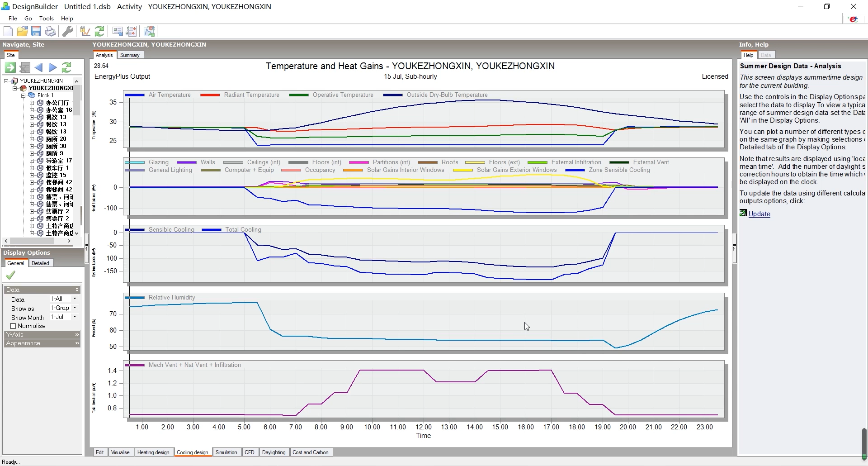
Task: Collapse the Data section header
Action: [42, 290]
